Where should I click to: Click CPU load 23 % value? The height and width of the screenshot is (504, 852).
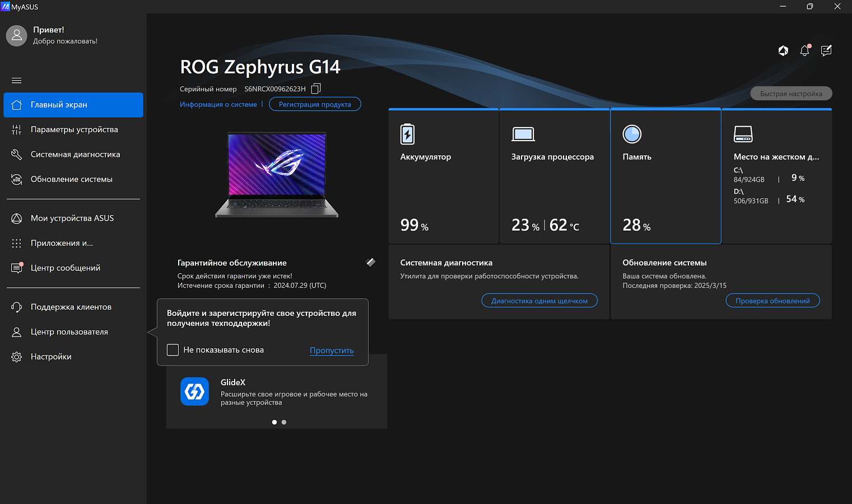coord(525,225)
